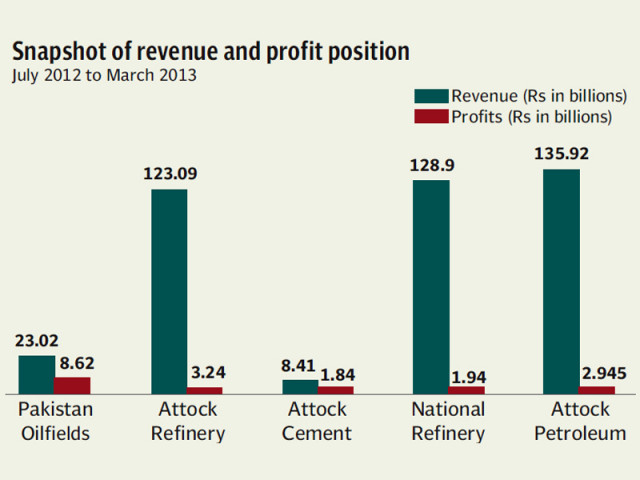This screenshot has height=480, width=640.
Task: Click the 'Attock Refinery' axis label
Action: pos(188,421)
